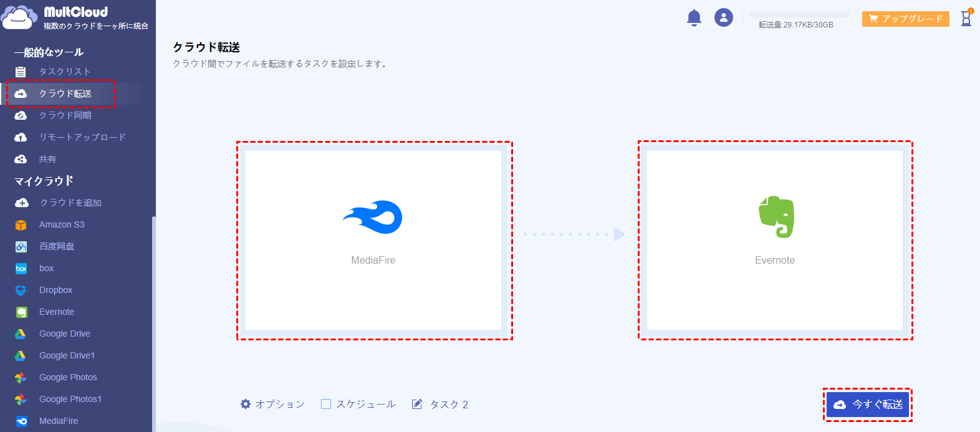Click the Task List clipboard icon
This screenshot has width=980, height=432.
click(x=21, y=72)
